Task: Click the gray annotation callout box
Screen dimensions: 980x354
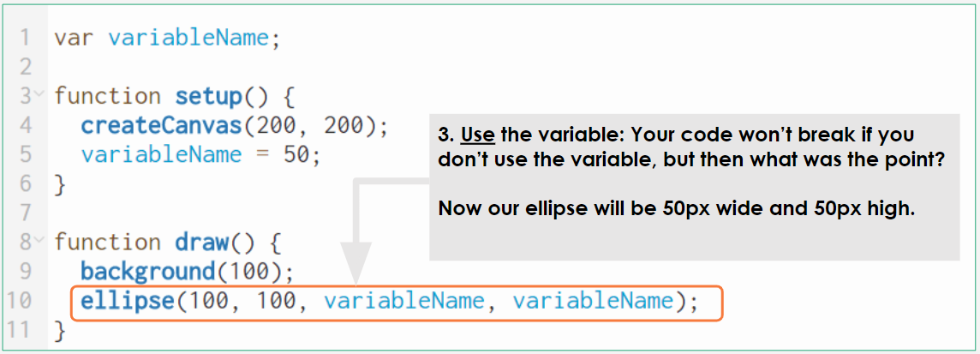Action: click(694, 187)
